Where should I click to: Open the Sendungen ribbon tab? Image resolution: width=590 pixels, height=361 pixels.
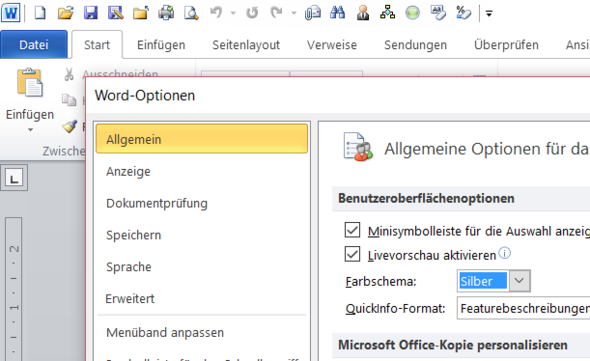pos(415,45)
